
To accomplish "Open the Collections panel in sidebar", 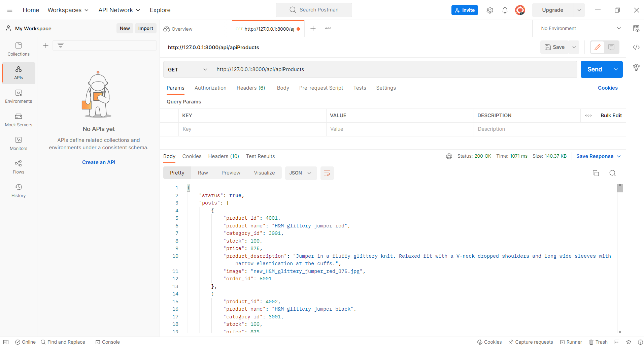I will pos(18,49).
